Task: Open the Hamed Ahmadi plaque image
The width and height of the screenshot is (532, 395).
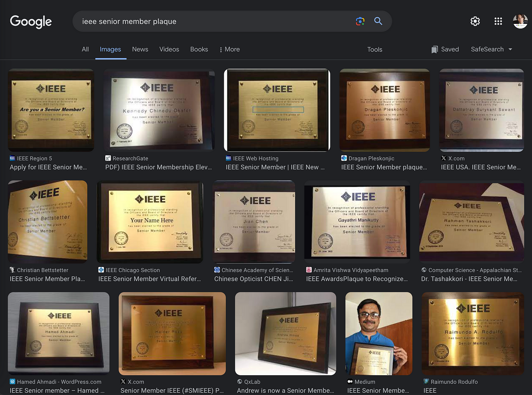Action: [59, 333]
